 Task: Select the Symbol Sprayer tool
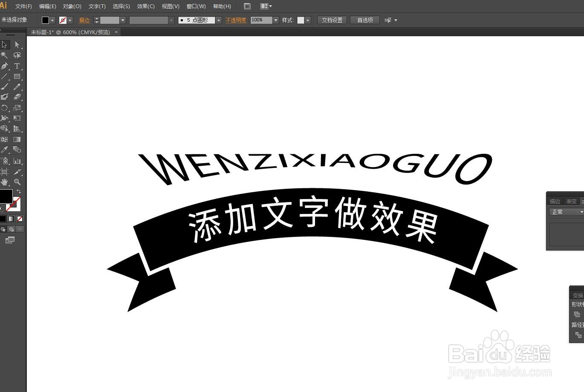5,161
